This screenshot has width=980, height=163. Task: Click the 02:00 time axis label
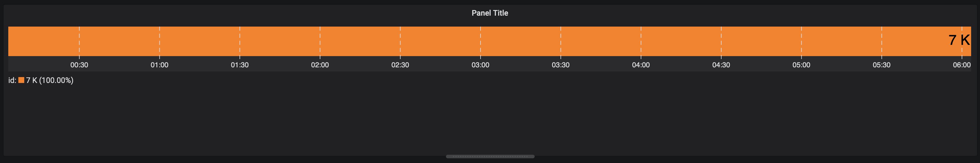(320, 65)
